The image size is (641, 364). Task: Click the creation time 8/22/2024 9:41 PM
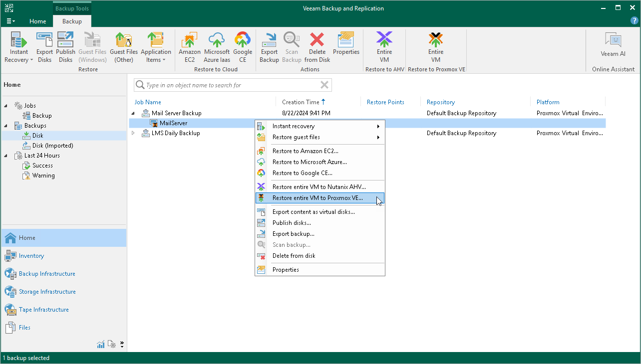306,113
